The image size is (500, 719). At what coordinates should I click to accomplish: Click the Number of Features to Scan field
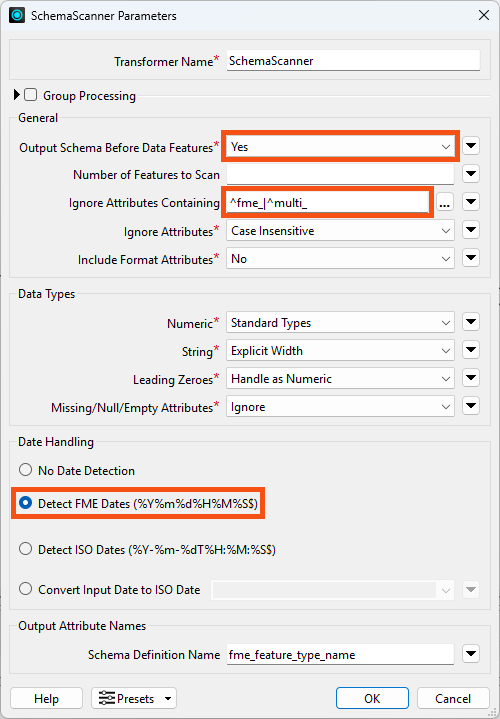pyautogui.click(x=340, y=175)
